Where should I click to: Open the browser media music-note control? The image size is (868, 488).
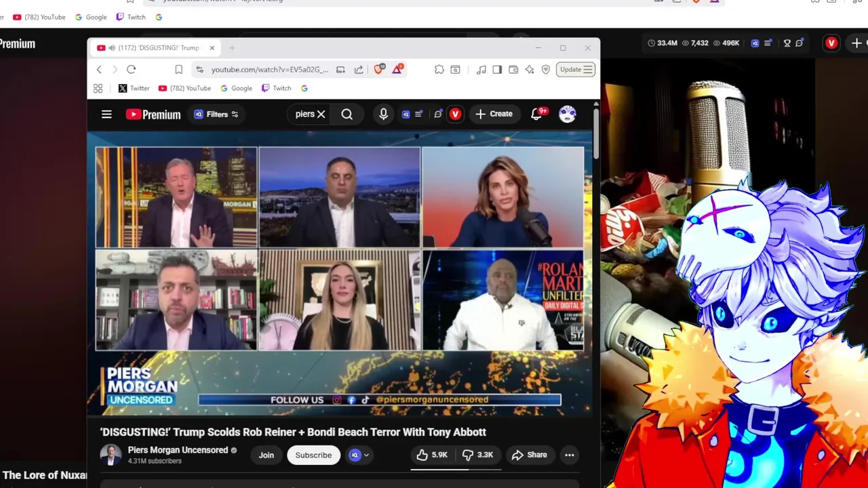[x=481, y=69]
